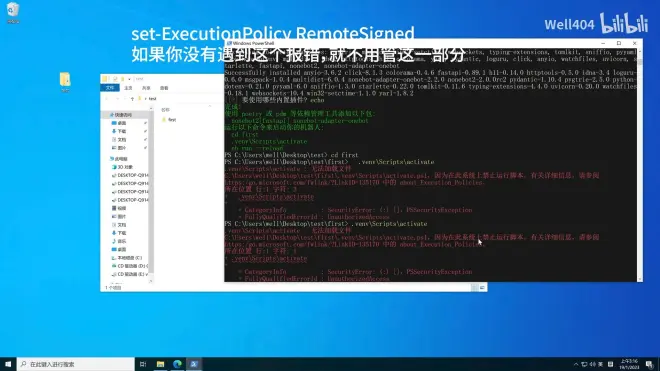
Task: Open CD 驱动器 (D:) in navigation pane
Action: pos(130,266)
